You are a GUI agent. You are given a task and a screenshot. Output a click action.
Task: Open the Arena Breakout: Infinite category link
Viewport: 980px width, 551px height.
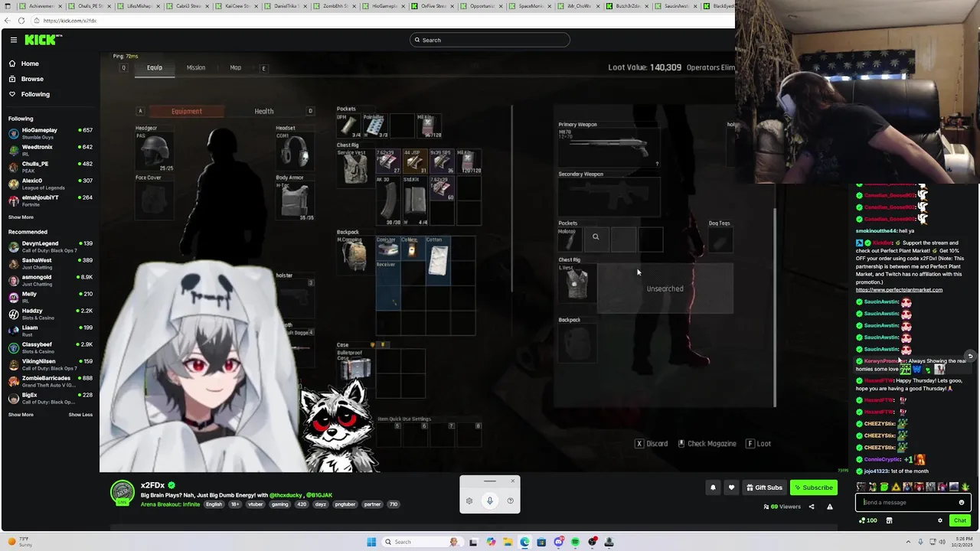pyautogui.click(x=170, y=504)
